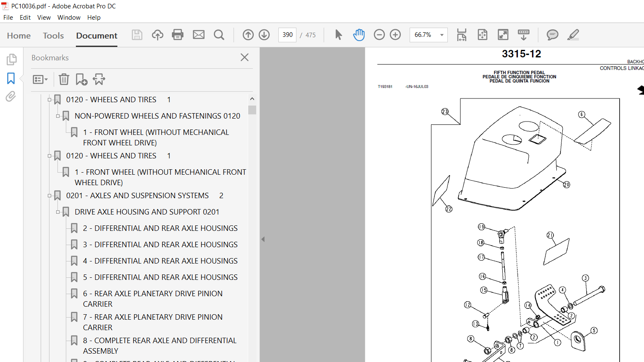Find current bookmark icon
This screenshot has height=362, width=644.
coord(99,79)
